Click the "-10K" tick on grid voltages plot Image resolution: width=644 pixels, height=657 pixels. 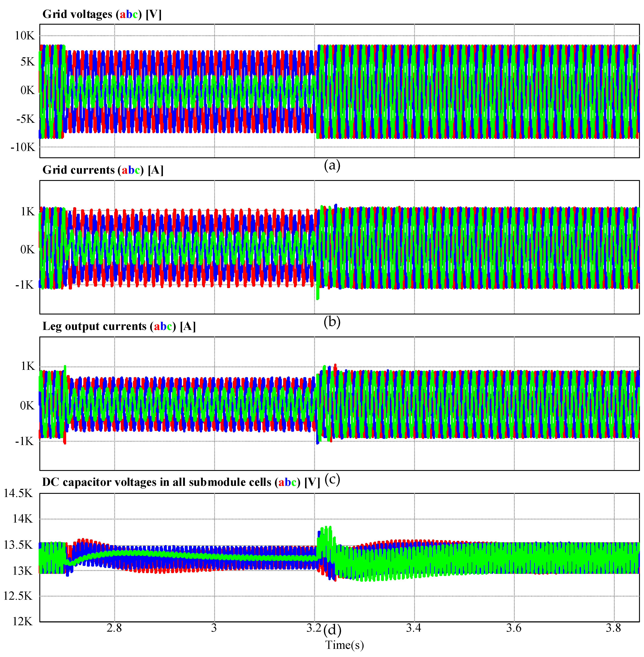[x=23, y=147]
